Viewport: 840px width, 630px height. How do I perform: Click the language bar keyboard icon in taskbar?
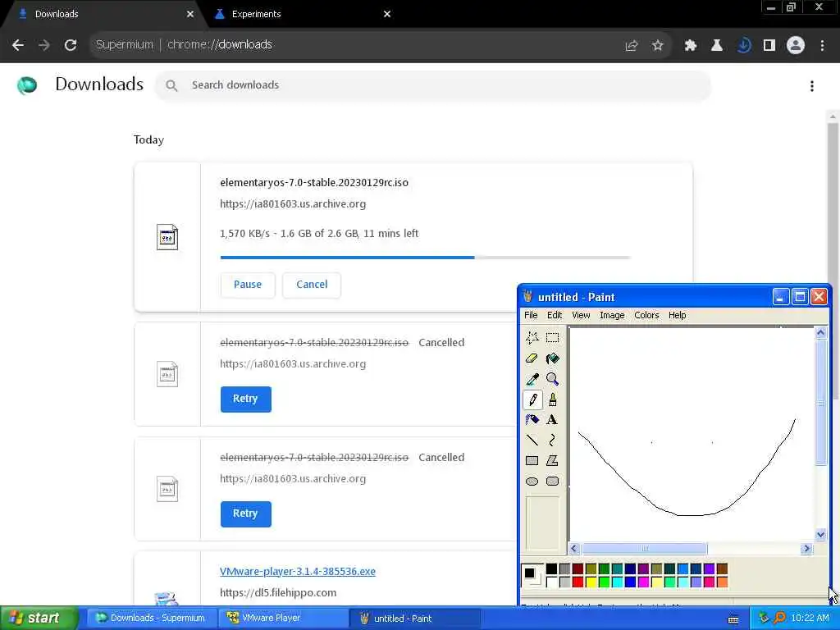(x=733, y=619)
